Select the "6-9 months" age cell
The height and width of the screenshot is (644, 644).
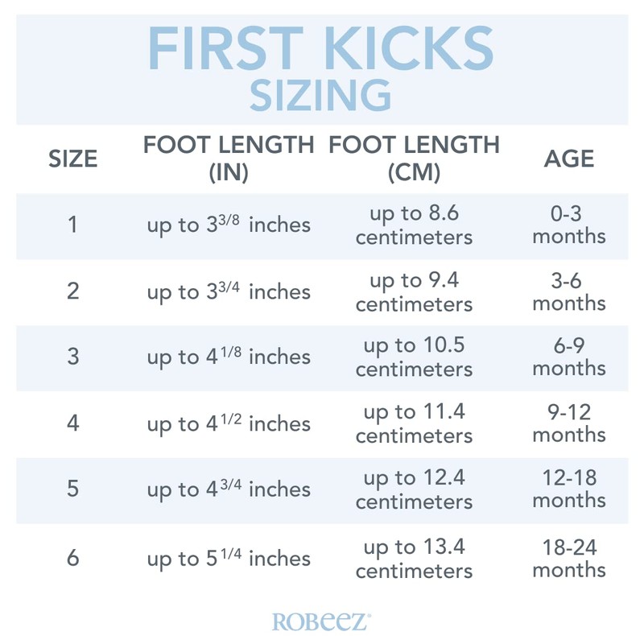pyautogui.click(x=569, y=357)
